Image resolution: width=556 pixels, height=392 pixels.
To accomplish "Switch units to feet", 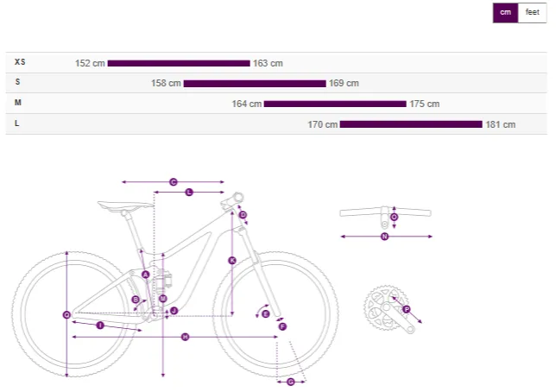I will [532, 13].
